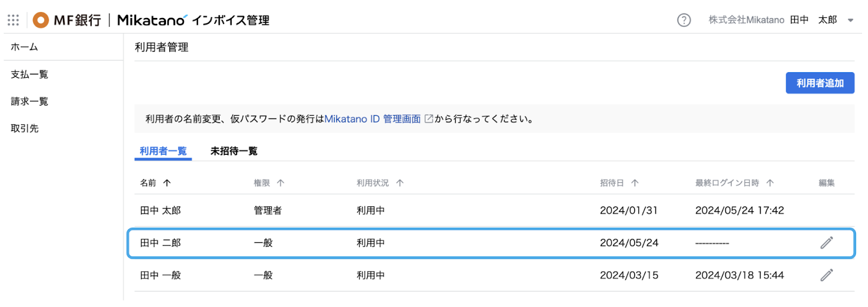Select the 田中 太郎 user row
The image size is (868, 307).
click(494, 210)
